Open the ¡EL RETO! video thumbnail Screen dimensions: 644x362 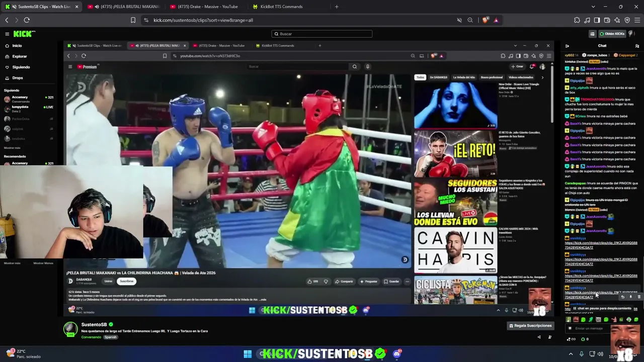click(x=455, y=153)
